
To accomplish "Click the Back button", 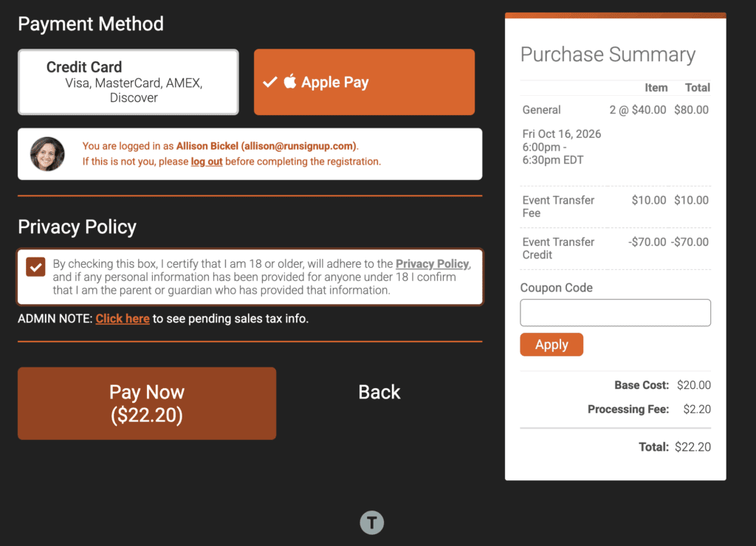I will (x=379, y=392).
